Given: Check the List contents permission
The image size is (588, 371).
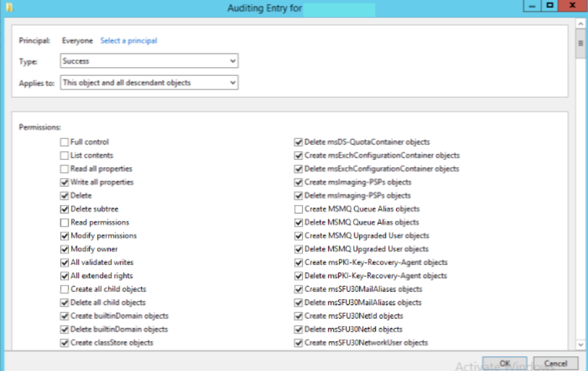Looking at the screenshot, I should pyautogui.click(x=64, y=155).
